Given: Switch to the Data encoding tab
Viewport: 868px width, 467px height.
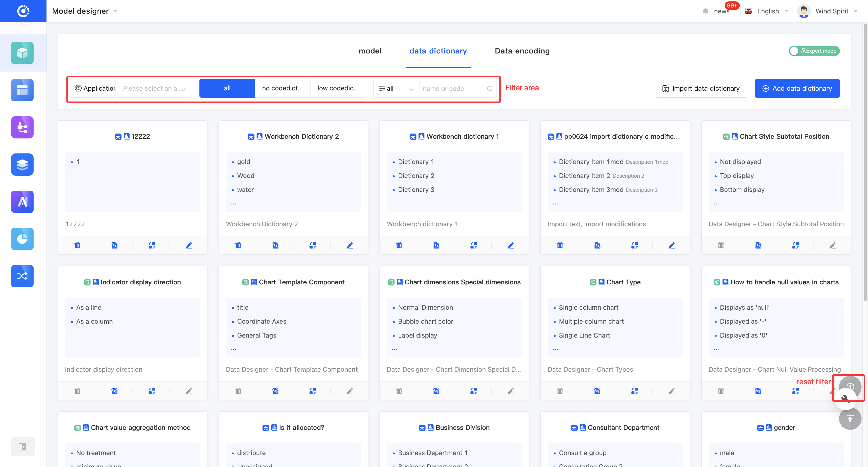Looking at the screenshot, I should (522, 51).
